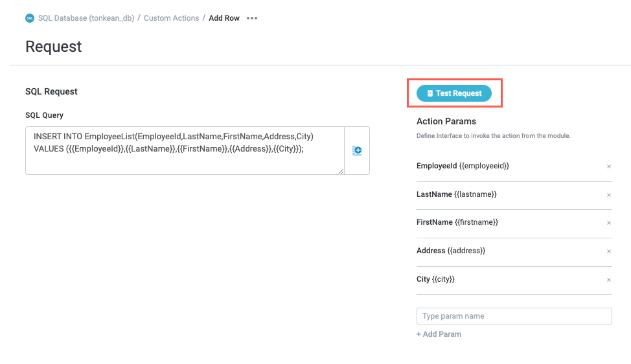Image resolution: width=631 pixels, height=364 pixels.
Task: Remove the Address action param
Action: click(x=608, y=251)
